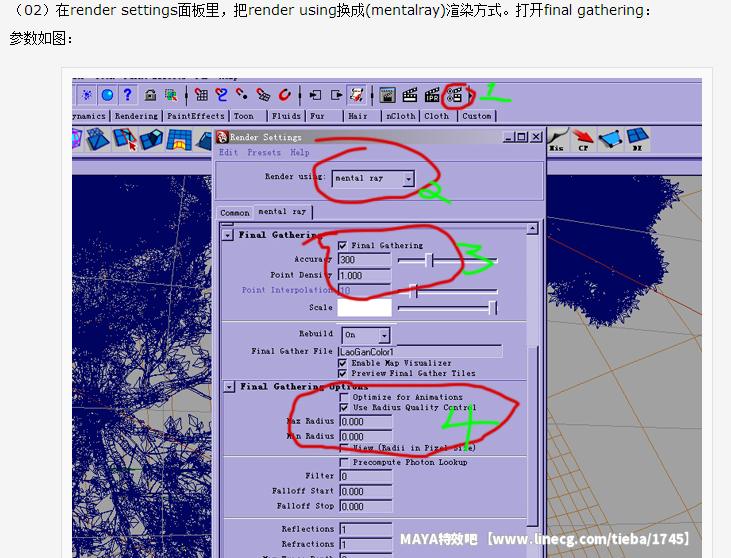This screenshot has width=731, height=558.
Task: Click the Scale white color swatch
Action: [x=365, y=308]
